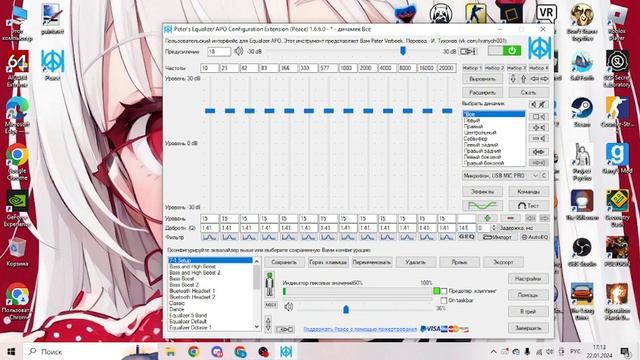This screenshot has height=360, width=640.
Task: Click the 333 Hz frequency input field
Action: point(308,68)
